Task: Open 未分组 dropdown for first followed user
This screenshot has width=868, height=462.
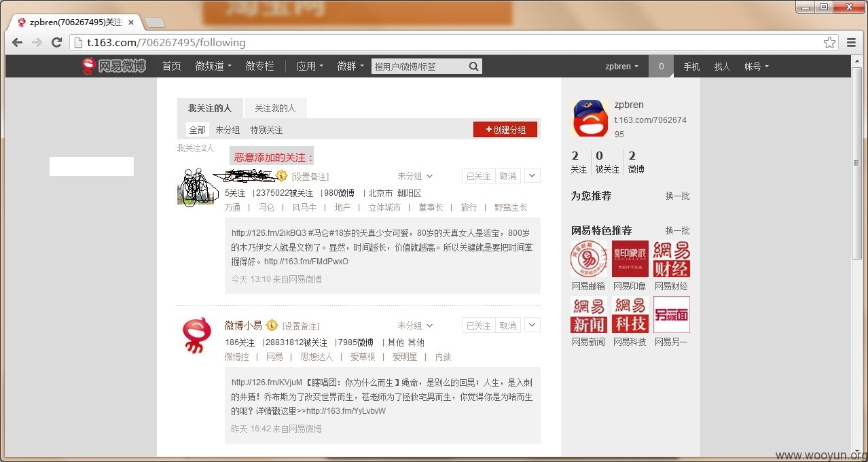Action: coord(415,176)
